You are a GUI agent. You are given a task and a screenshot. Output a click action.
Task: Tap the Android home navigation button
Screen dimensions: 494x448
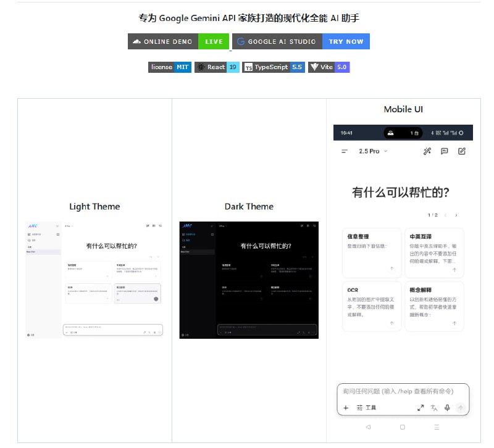tap(403, 427)
